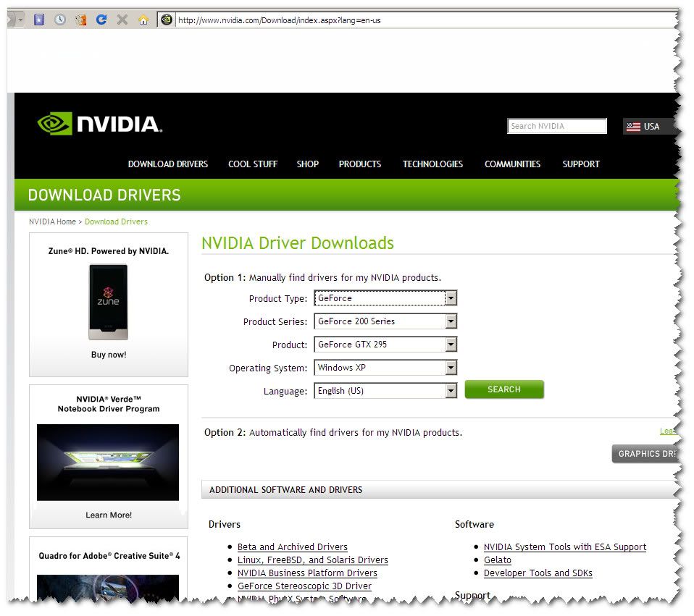The width and height of the screenshot is (694, 616).
Task: Select the SUPPORT navigation menu
Action: pyautogui.click(x=580, y=164)
